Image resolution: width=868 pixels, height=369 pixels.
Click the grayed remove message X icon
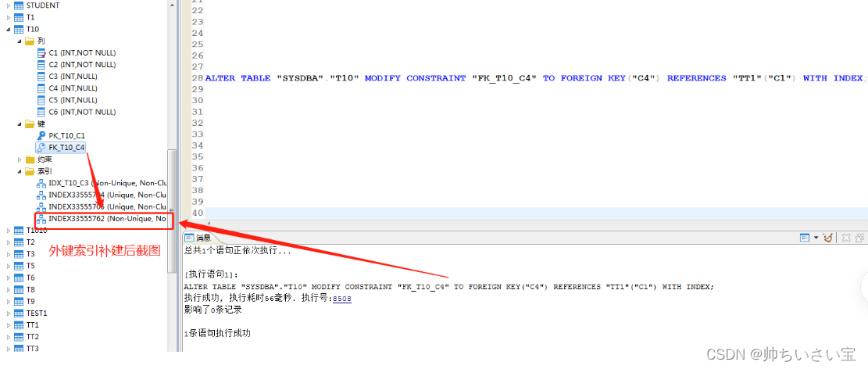point(846,238)
